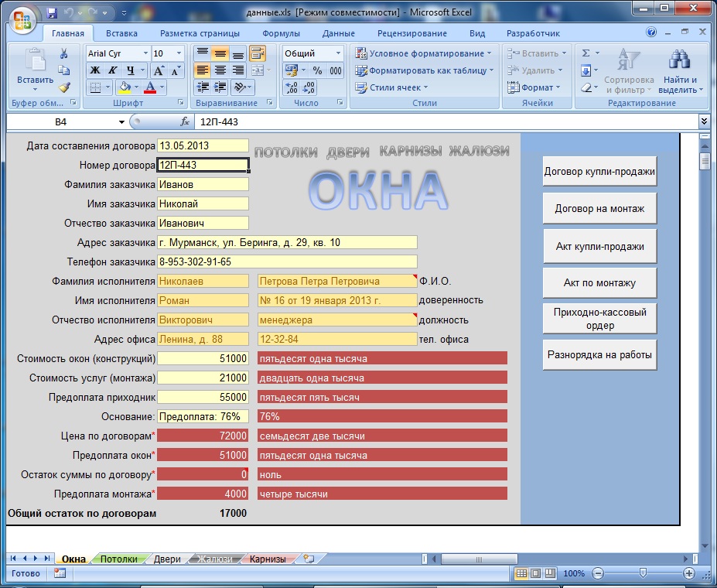The width and height of the screenshot is (717, 588).
Task: Apply red font color A
Action: (150, 87)
